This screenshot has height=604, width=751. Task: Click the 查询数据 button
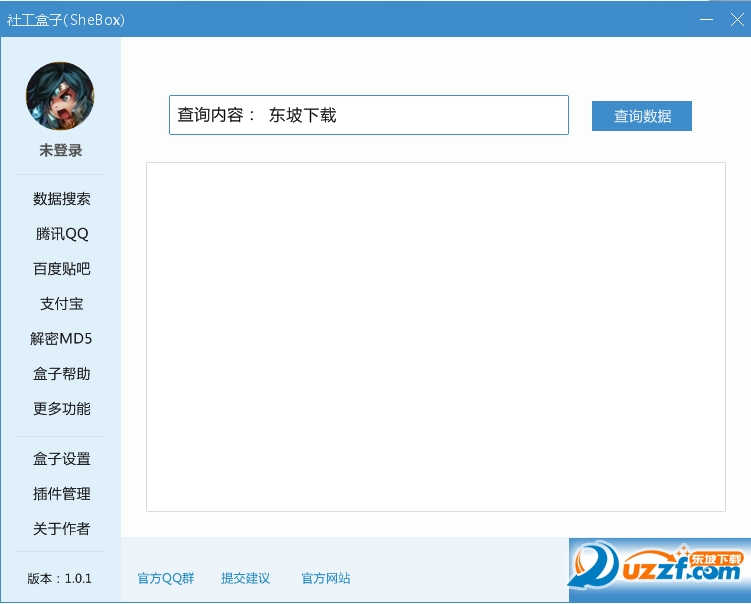click(x=642, y=116)
